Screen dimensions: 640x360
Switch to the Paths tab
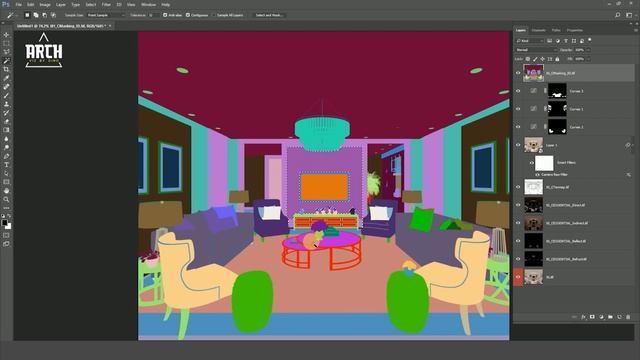pos(556,30)
